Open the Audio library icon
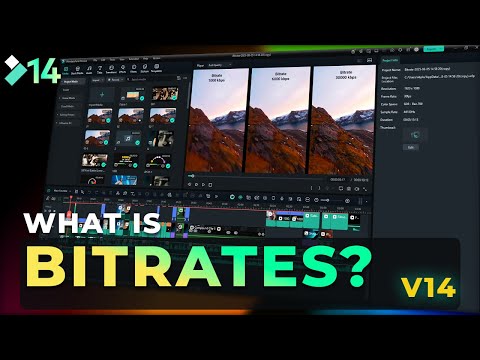480x360 pixels. pos(89,70)
